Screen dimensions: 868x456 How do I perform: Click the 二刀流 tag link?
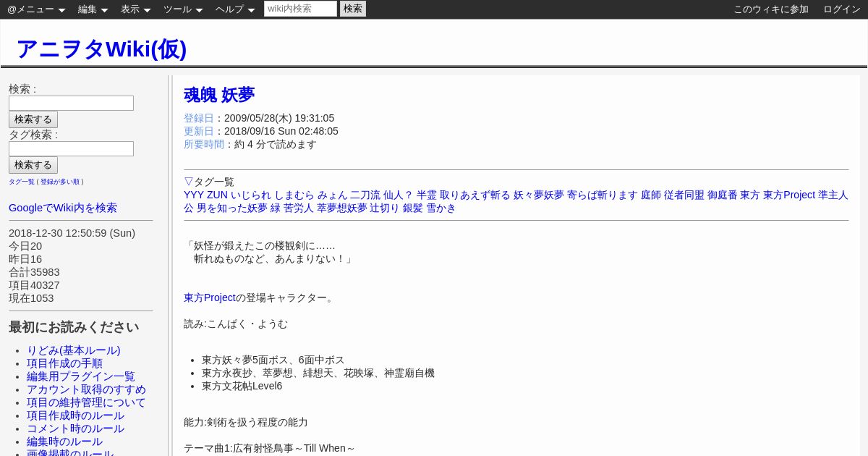pos(365,195)
